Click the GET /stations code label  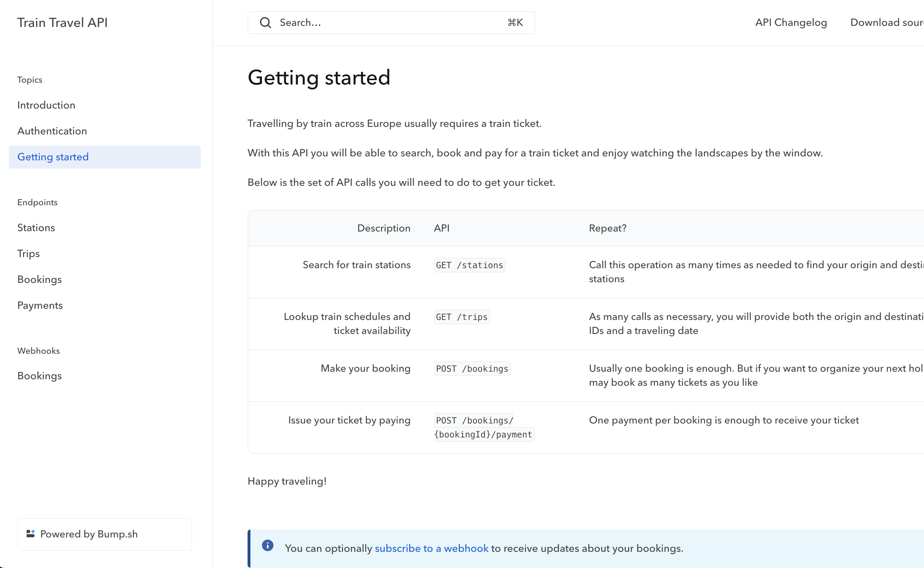pyautogui.click(x=469, y=265)
